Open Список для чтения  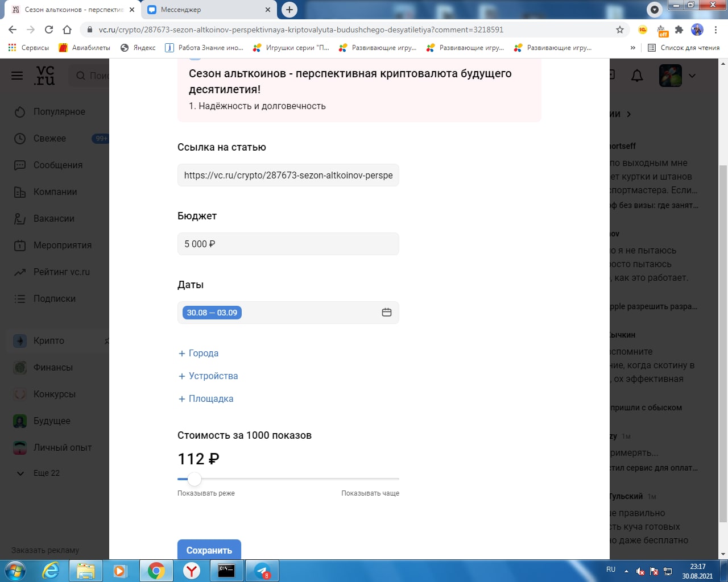click(684, 48)
